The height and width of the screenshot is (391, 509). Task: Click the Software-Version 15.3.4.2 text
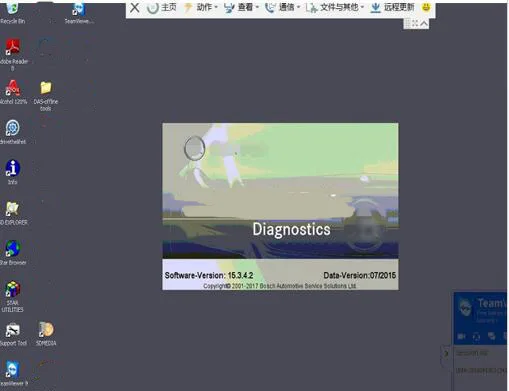tap(209, 275)
